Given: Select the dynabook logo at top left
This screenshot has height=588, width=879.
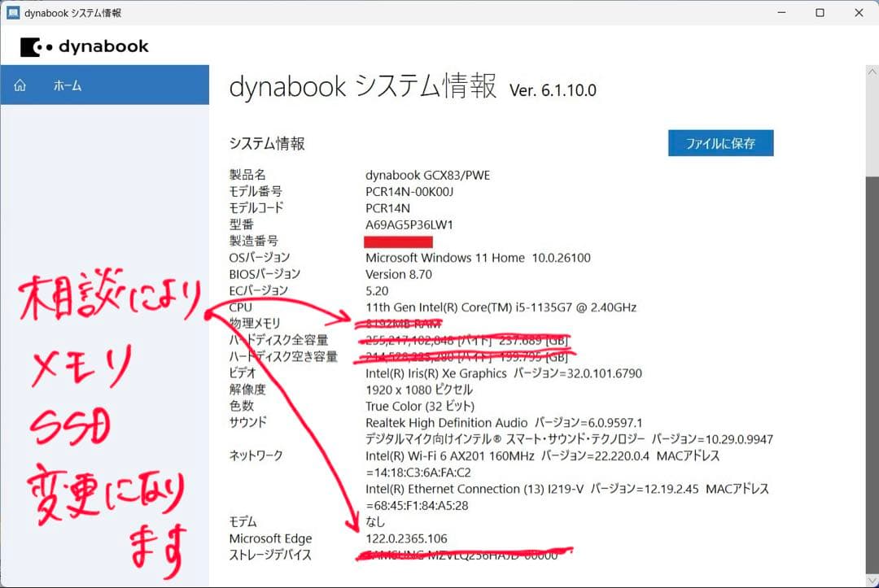Looking at the screenshot, I should 85,46.
